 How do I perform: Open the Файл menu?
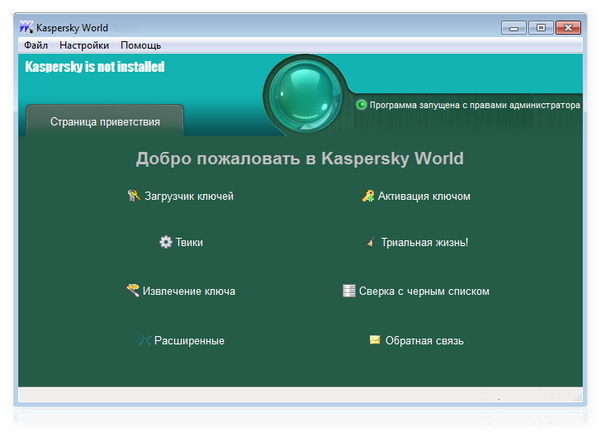pyautogui.click(x=36, y=46)
